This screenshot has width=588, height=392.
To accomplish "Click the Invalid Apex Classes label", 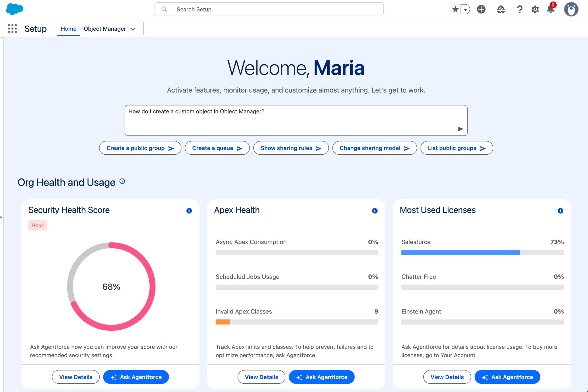I will [244, 312].
